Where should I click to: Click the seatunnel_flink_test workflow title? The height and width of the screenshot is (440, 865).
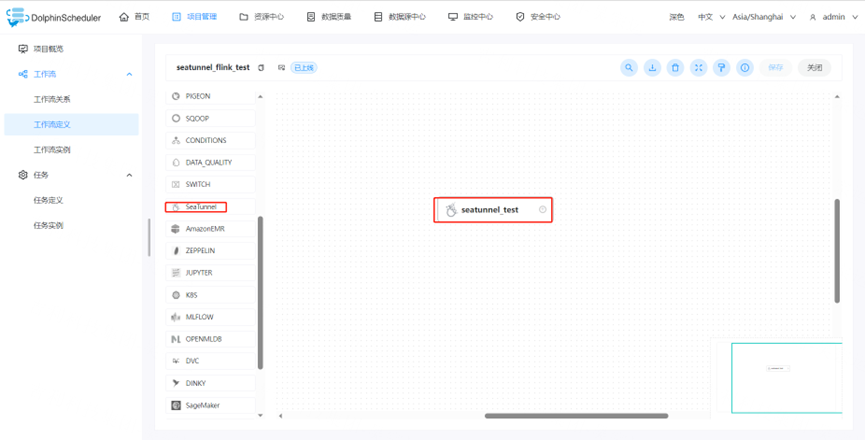click(213, 68)
